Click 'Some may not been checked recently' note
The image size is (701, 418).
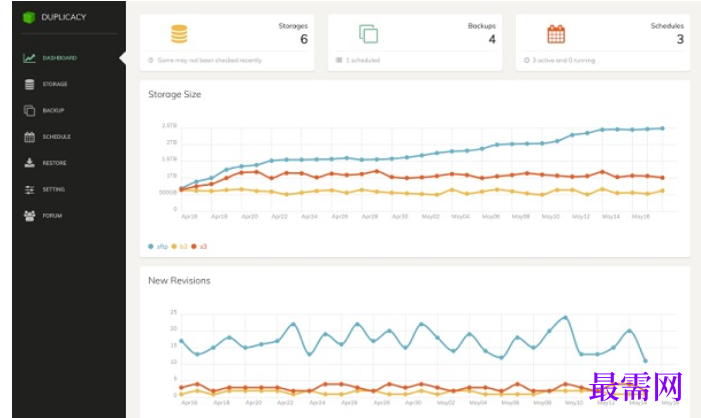pos(209,60)
